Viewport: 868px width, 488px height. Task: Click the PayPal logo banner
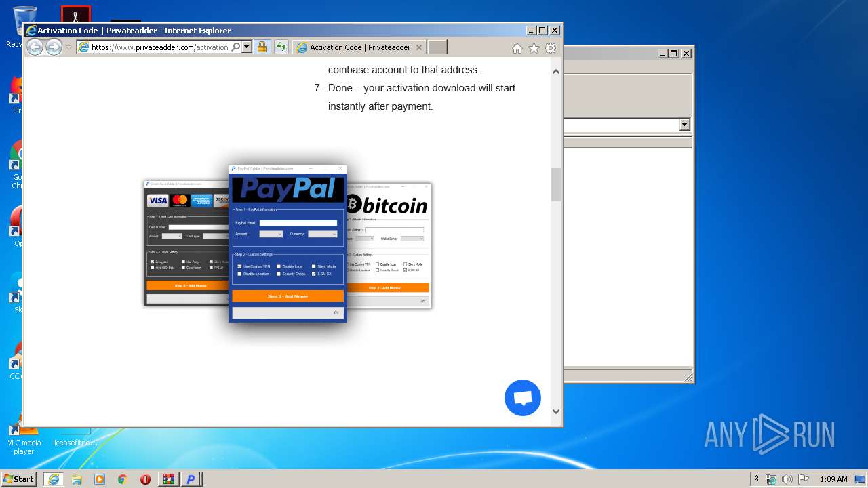click(x=288, y=189)
